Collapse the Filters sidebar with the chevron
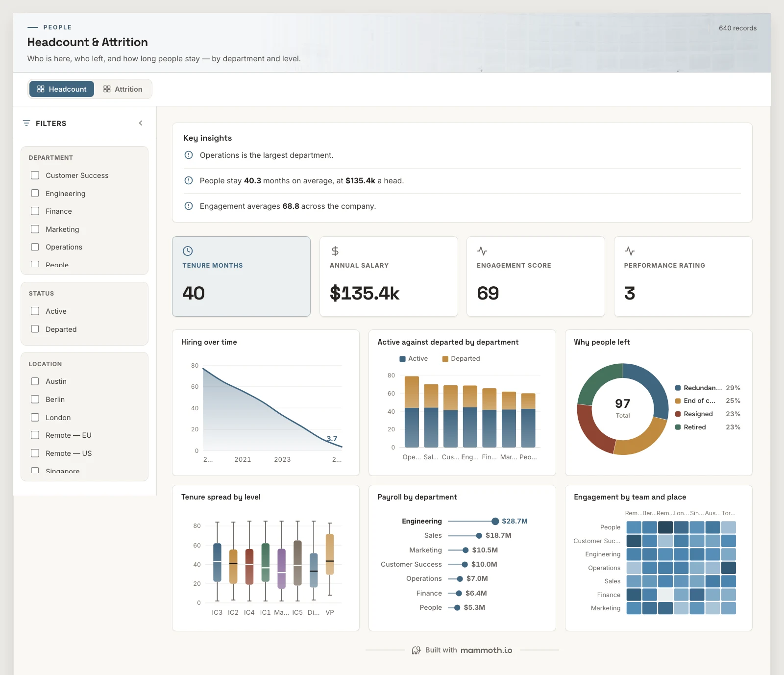The height and width of the screenshot is (675, 784). pos(141,123)
